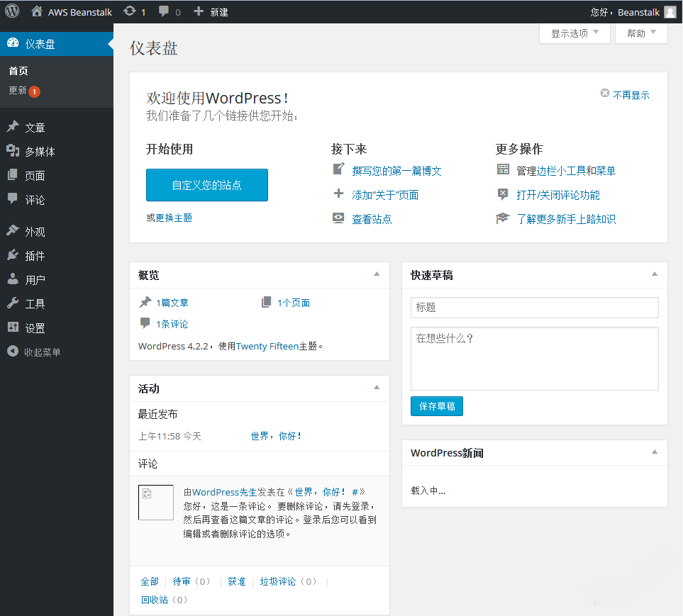Click the graduation cap icon beside 了解更多新手上路知识
The image size is (683, 616).
click(503, 218)
